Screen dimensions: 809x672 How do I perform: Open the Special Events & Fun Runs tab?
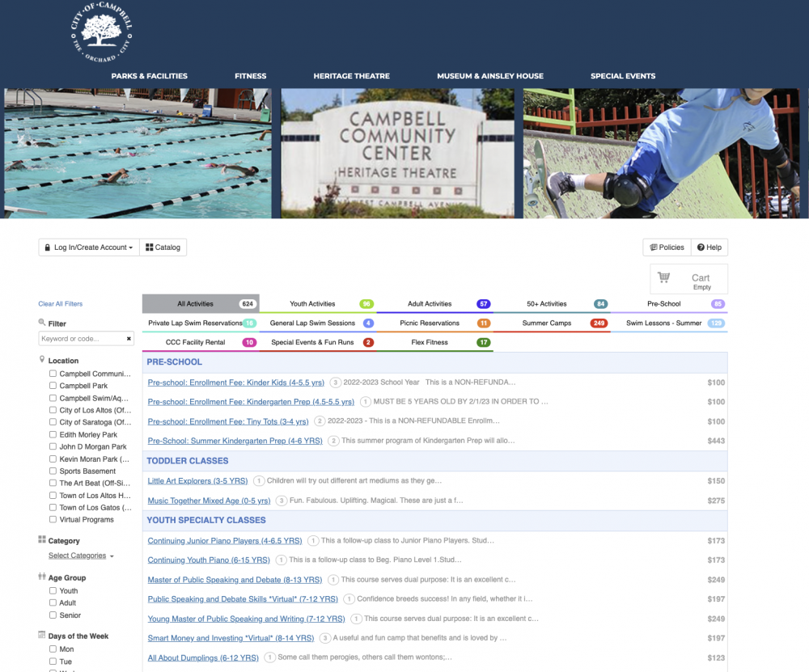(318, 342)
